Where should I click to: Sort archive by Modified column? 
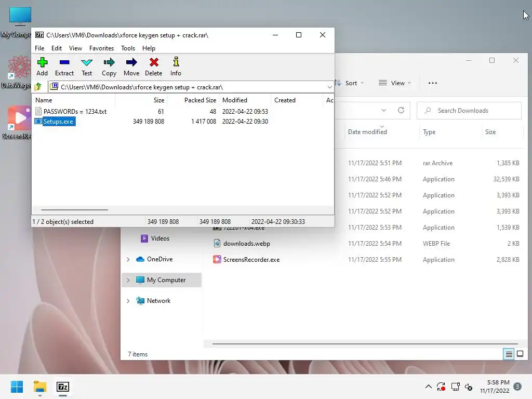click(245, 100)
